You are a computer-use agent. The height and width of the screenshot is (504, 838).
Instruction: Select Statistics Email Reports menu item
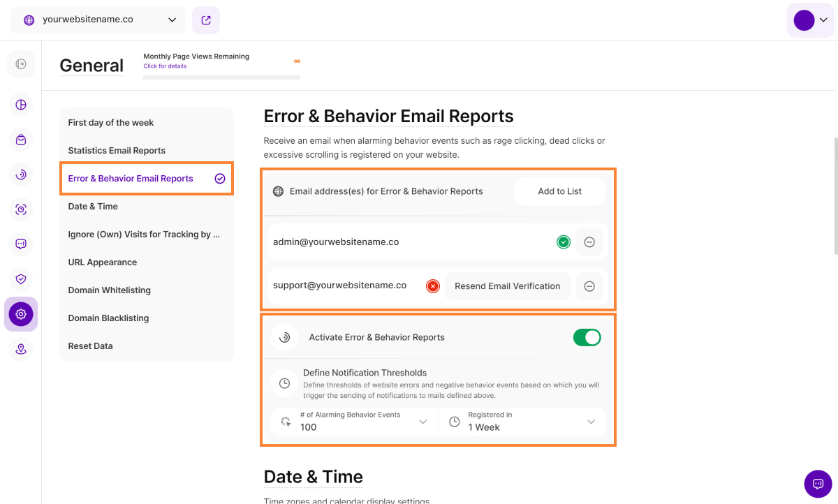(x=117, y=151)
